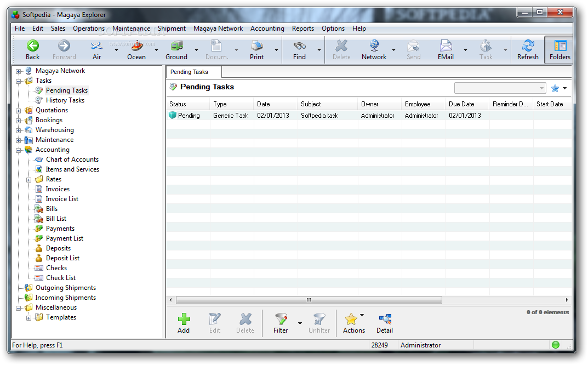Open the Network dropdown arrow
Viewport: 588px width, 365px height.
tap(394, 50)
